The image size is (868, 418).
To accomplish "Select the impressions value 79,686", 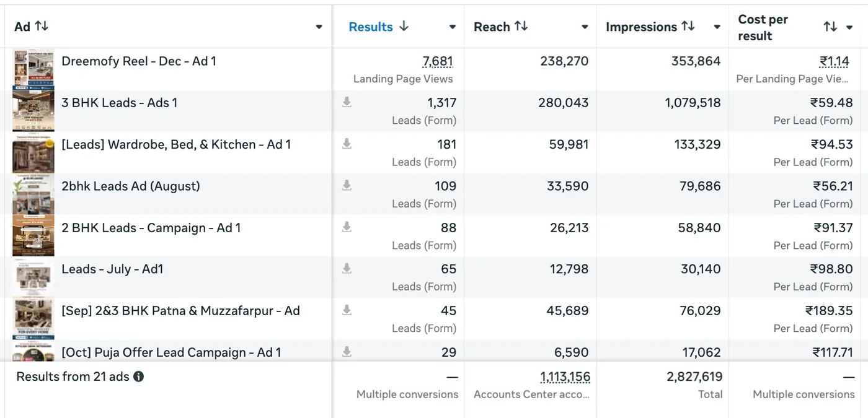I will point(700,186).
